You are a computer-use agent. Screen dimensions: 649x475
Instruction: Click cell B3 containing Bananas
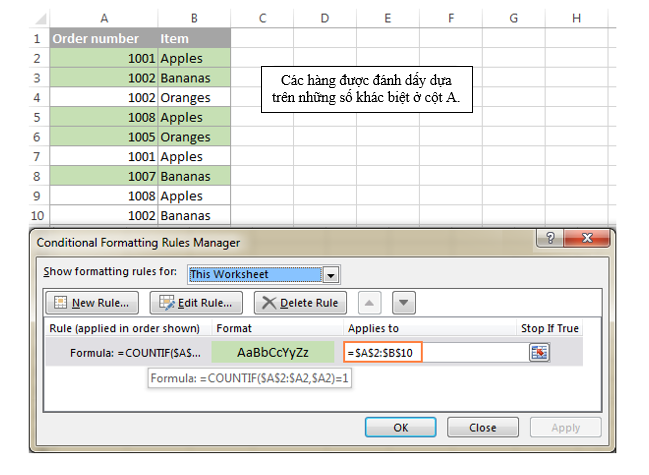pos(193,78)
